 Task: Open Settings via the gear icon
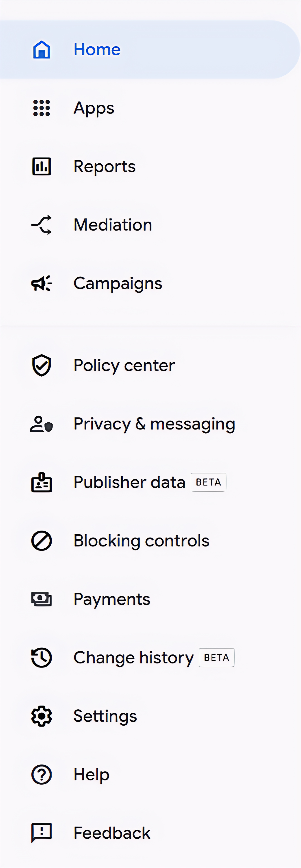(41, 716)
